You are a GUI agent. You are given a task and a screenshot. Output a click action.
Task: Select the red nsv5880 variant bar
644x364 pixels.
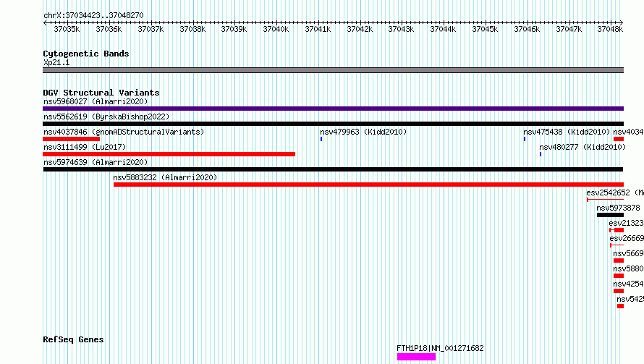619,276
